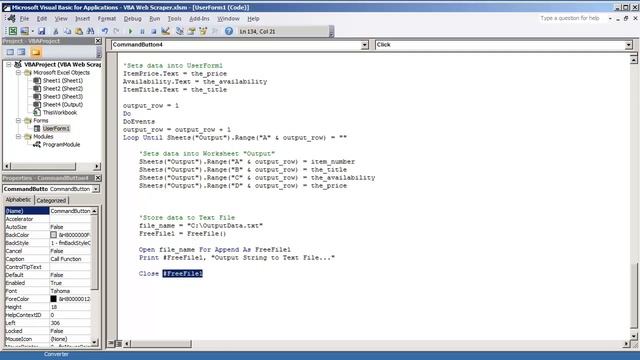The width and height of the screenshot is (640, 360).
Task: Open the Help menu
Action: (x=253, y=18)
